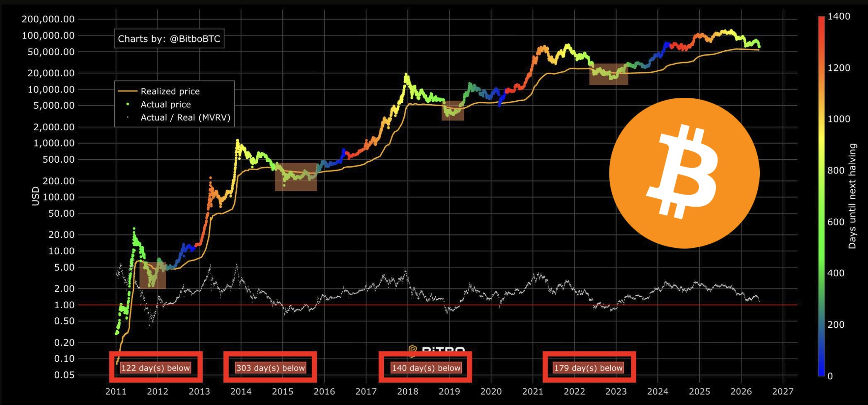Viewport: 868px width, 405px height.
Task: Select the 2023 x-axis year label
Action: tap(616, 392)
